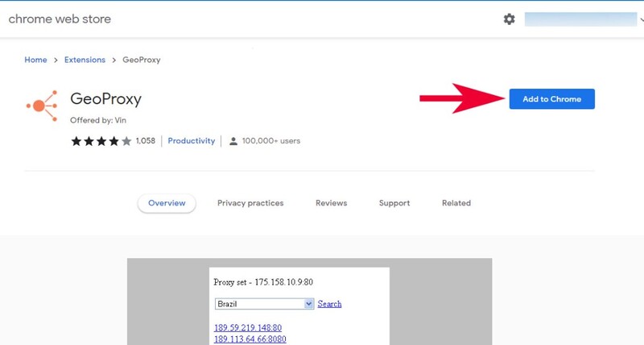Click GeoProxy breadcrumb text
Image resolution: width=644 pixels, height=345 pixels.
142,60
